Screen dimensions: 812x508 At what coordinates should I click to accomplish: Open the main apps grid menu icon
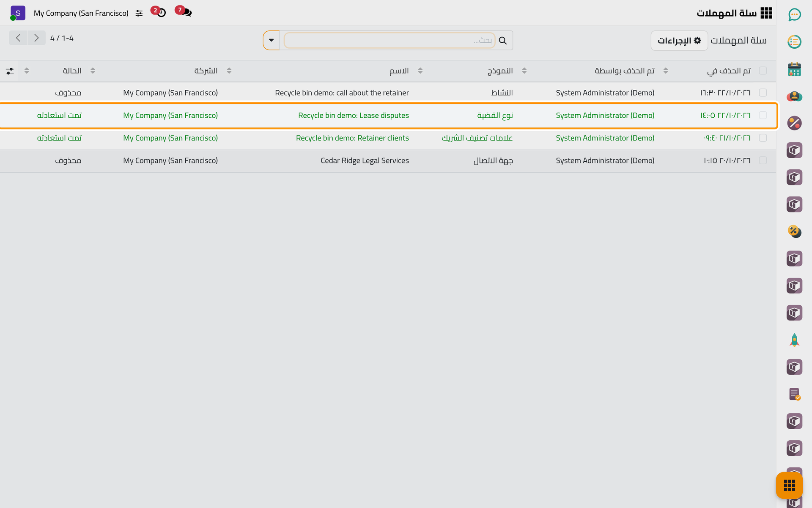(x=766, y=13)
